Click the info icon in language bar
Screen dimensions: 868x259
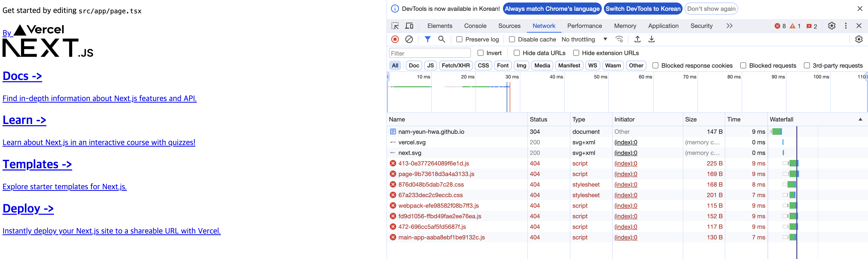tap(394, 9)
